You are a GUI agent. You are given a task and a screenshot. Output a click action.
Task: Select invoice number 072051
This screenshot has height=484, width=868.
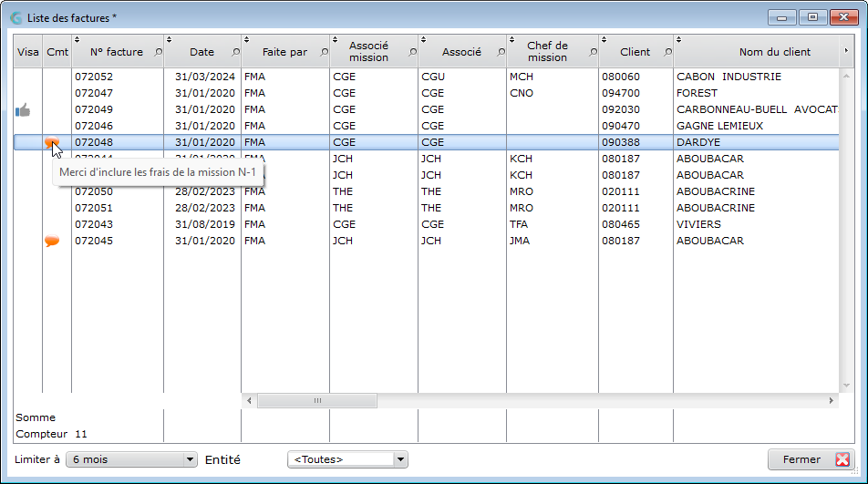click(94, 209)
